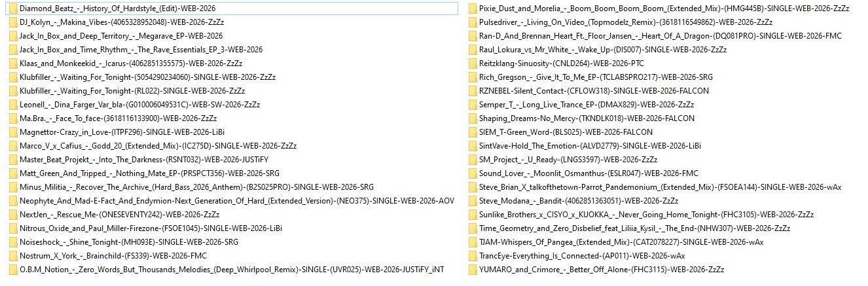The width and height of the screenshot is (868, 286).
Task: Click folder icon beside Ran-D_And_Brennan_Heart Heart_Of_A_Dragon
Action: 473,36
